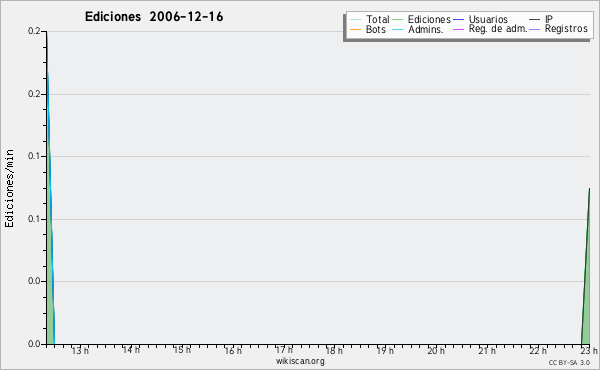Click the 17 h axis label
600x370 pixels.
[x=284, y=350]
